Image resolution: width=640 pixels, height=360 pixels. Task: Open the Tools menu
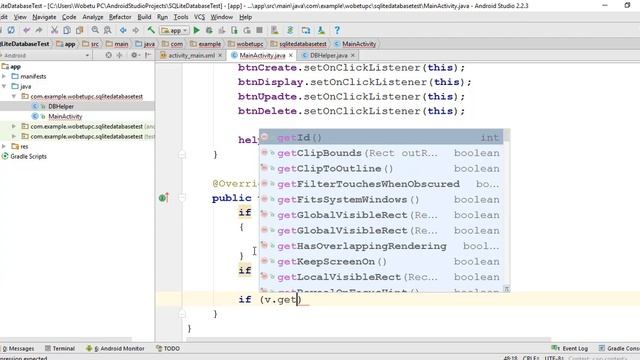[x=181, y=17]
